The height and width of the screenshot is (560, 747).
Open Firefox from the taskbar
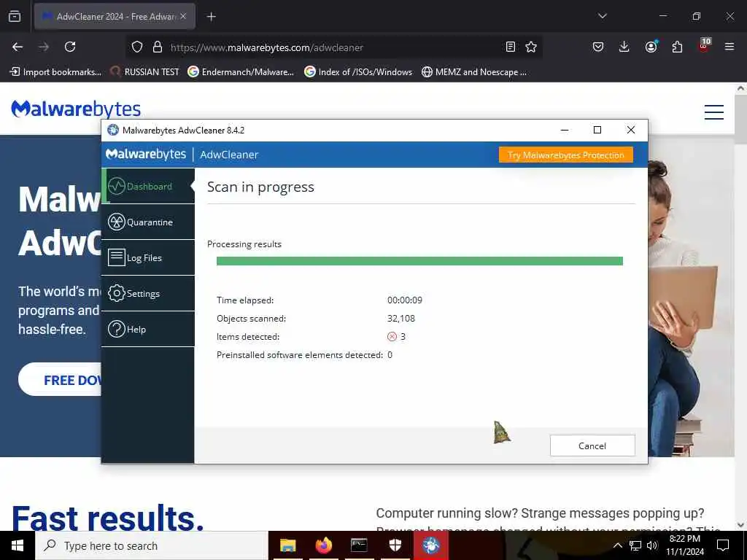(323, 545)
